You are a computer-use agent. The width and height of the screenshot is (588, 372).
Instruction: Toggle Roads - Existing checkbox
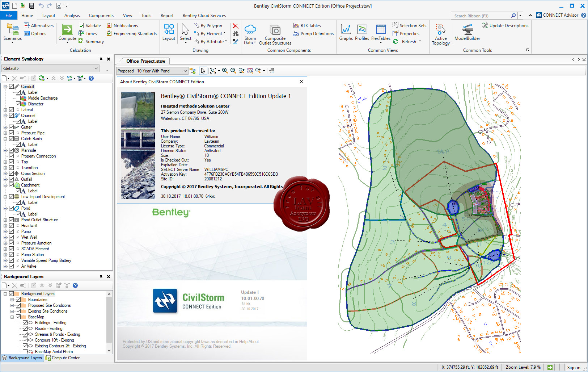[25, 329]
